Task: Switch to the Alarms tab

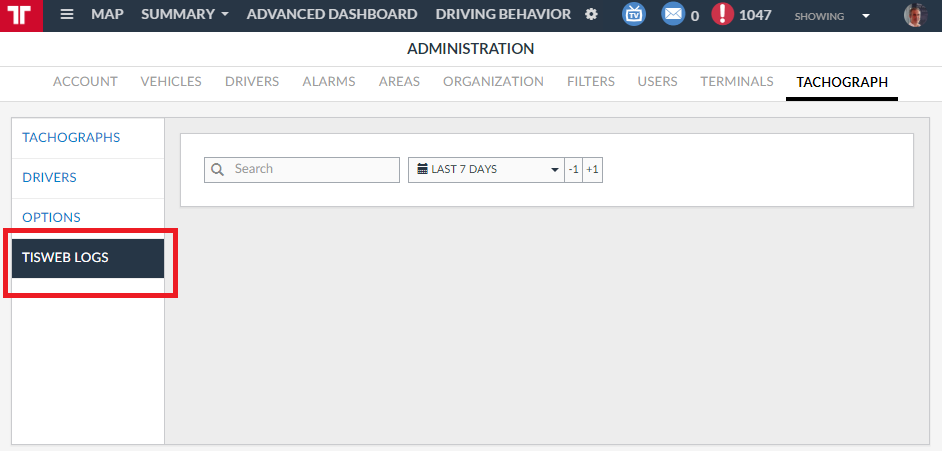Action: pyautogui.click(x=329, y=82)
